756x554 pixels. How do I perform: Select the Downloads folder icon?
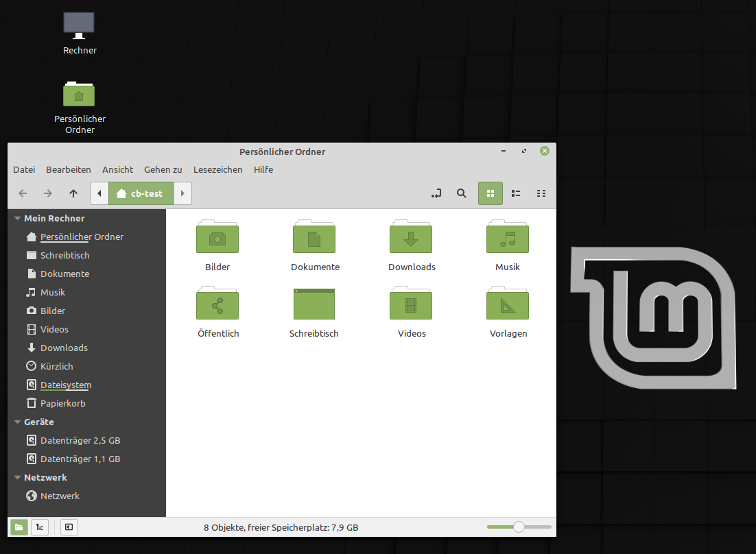pyautogui.click(x=411, y=237)
